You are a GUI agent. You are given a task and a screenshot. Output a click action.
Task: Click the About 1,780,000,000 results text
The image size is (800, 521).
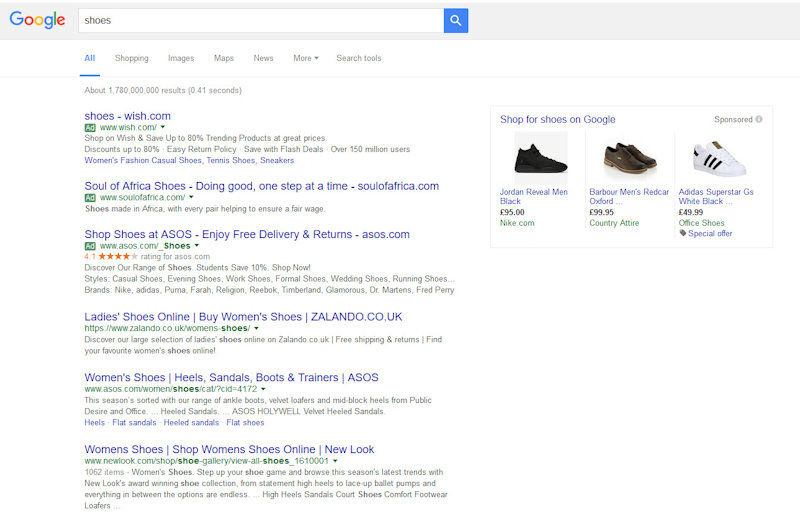[x=163, y=90]
